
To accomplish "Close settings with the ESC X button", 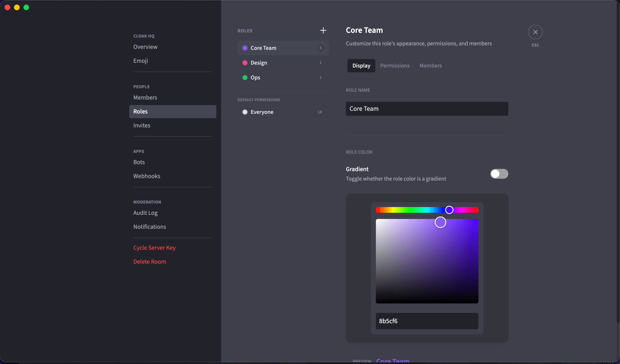I will tap(535, 32).
